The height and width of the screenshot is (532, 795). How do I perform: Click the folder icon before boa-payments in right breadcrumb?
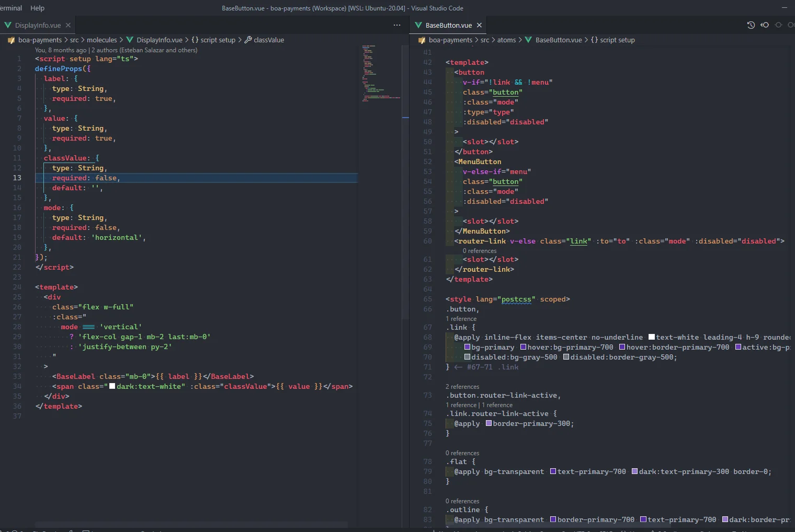point(422,40)
